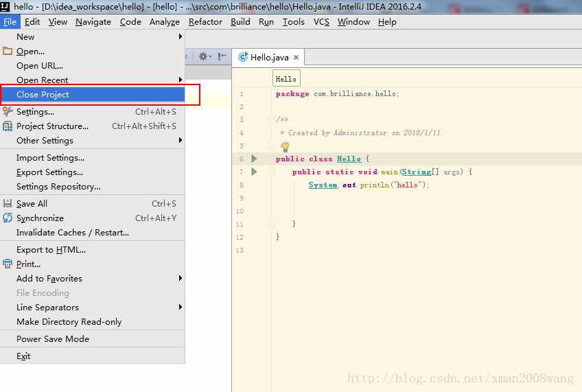This screenshot has width=582, height=392.
Task: Choose Exit from File menu
Action: tap(93, 356)
